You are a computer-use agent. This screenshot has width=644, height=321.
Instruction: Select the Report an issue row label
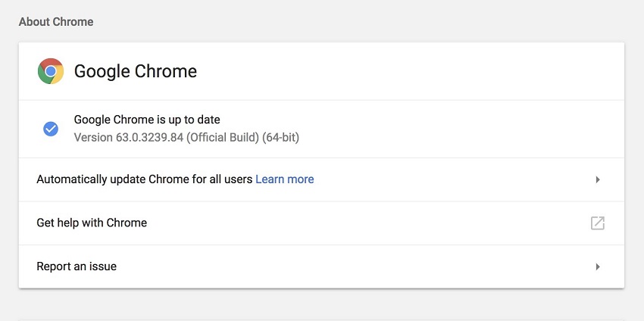click(77, 266)
